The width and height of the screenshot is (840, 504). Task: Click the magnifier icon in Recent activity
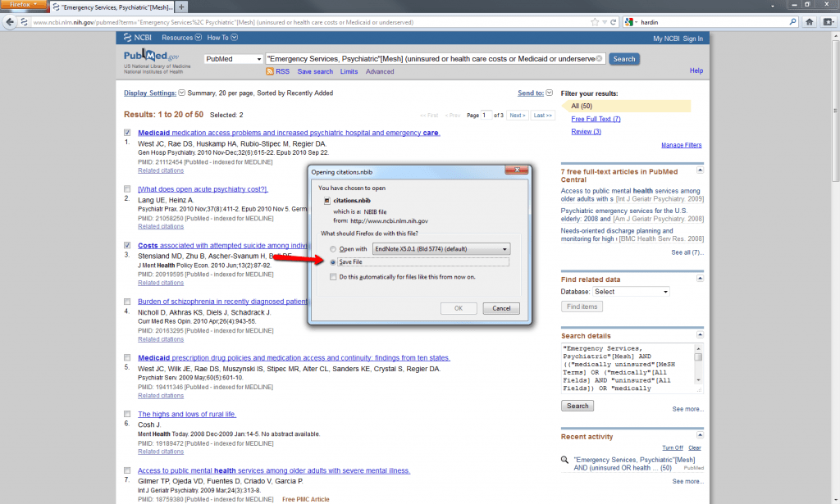[565, 461]
